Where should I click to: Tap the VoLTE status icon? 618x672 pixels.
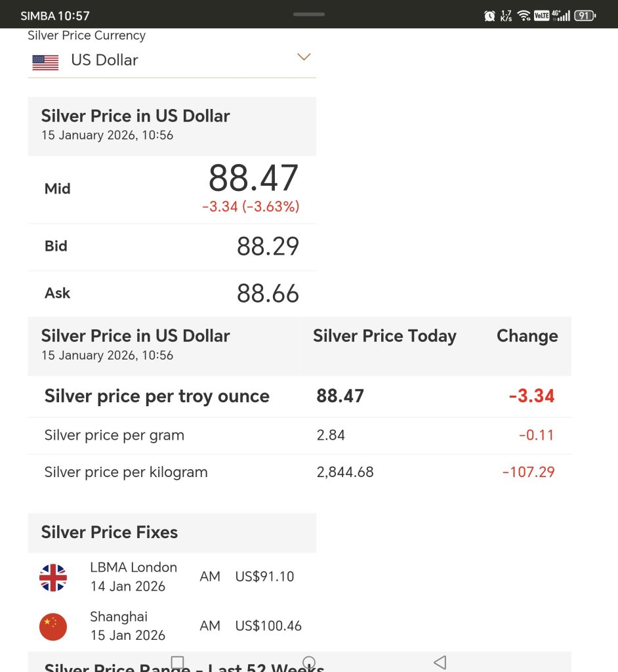(542, 16)
